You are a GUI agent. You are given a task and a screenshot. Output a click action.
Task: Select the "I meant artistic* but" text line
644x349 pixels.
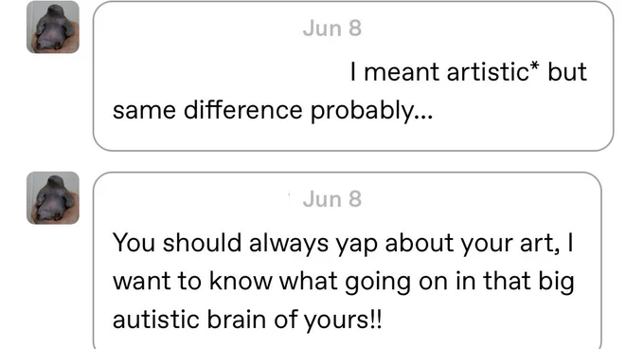469,72
